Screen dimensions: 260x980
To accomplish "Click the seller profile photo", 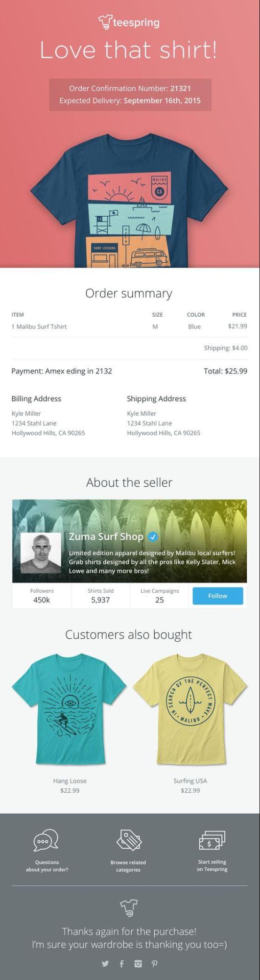I will tap(41, 553).
